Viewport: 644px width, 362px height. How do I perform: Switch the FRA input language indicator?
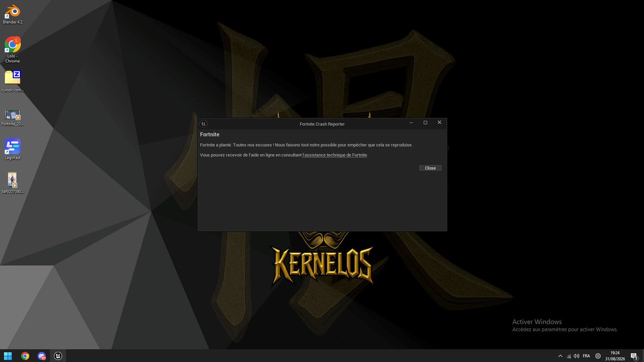pyautogui.click(x=586, y=356)
